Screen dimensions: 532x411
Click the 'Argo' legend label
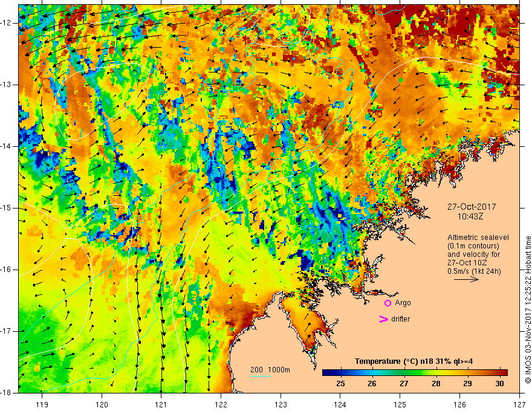coord(403,303)
